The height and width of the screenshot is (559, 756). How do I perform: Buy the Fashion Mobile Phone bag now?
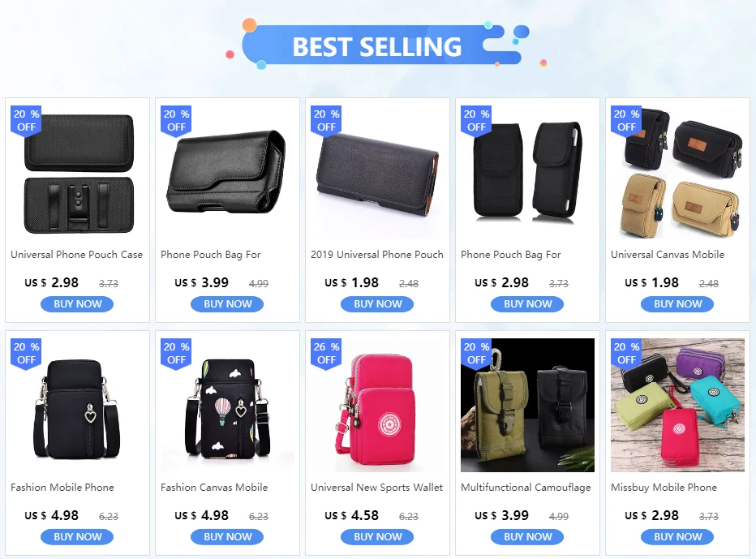pos(77,537)
